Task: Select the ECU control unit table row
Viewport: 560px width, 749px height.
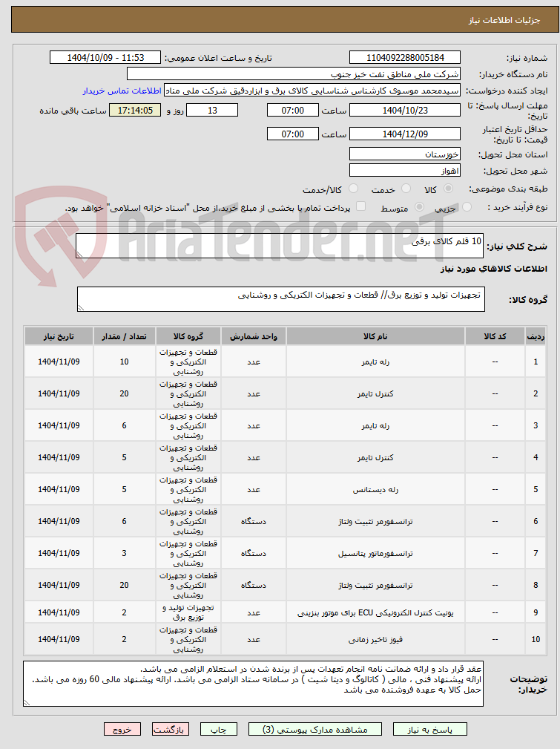Action: 285,612
